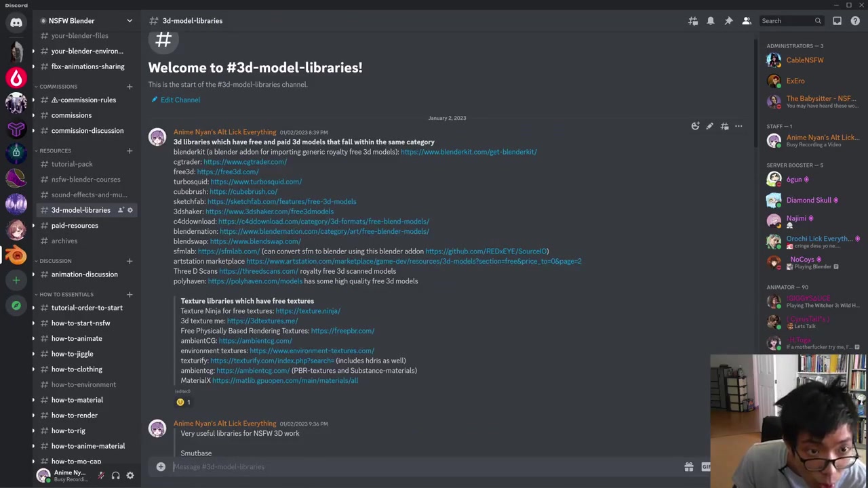868x488 pixels.
Task: Switch to animation-discussion channel
Action: (x=84, y=274)
